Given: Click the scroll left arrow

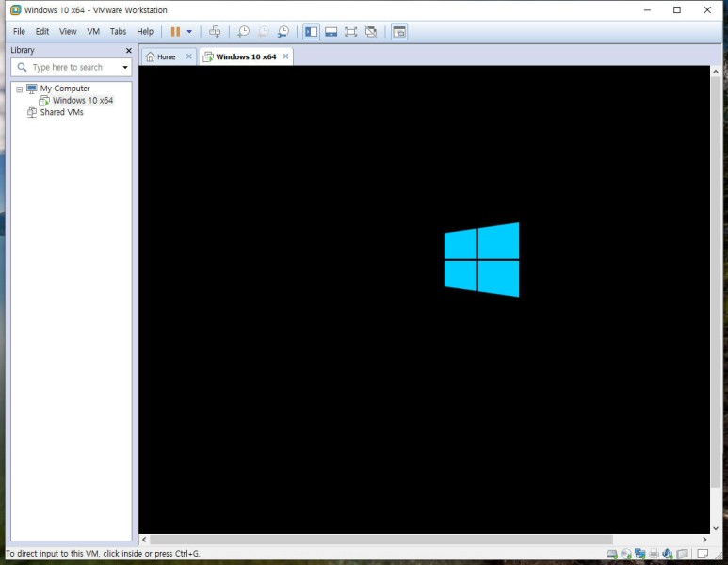Looking at the screenshot, I should coord(144,540).
